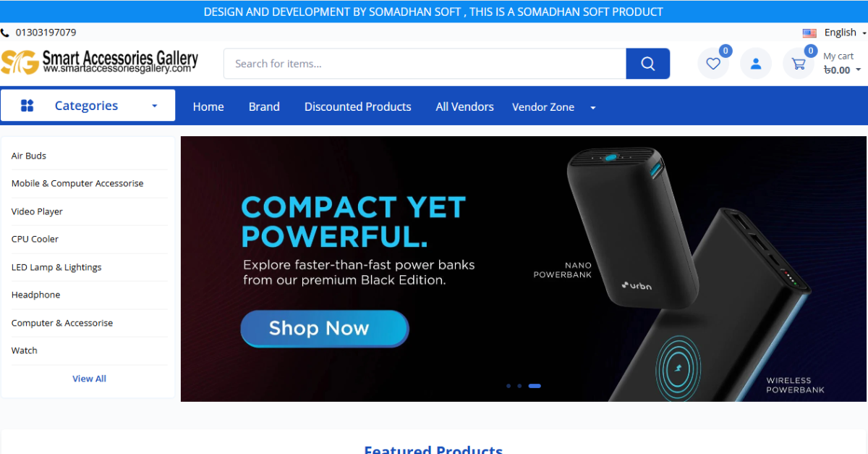
Task: Click the Search for items input field
Action: click(x=425, y=64)
